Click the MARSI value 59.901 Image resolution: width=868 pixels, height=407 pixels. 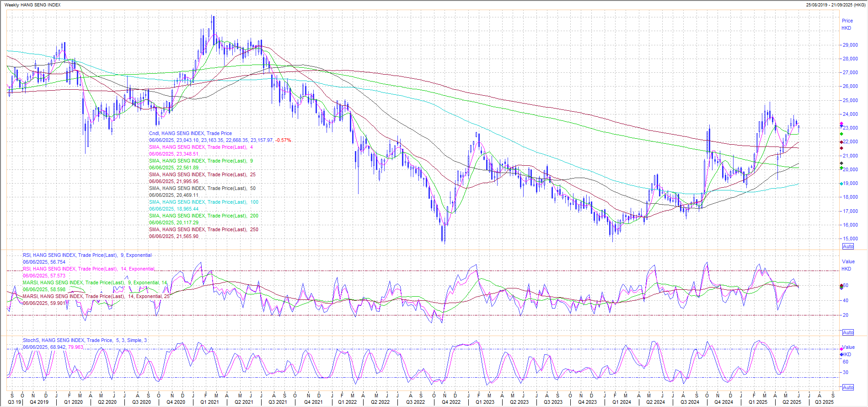44,303
